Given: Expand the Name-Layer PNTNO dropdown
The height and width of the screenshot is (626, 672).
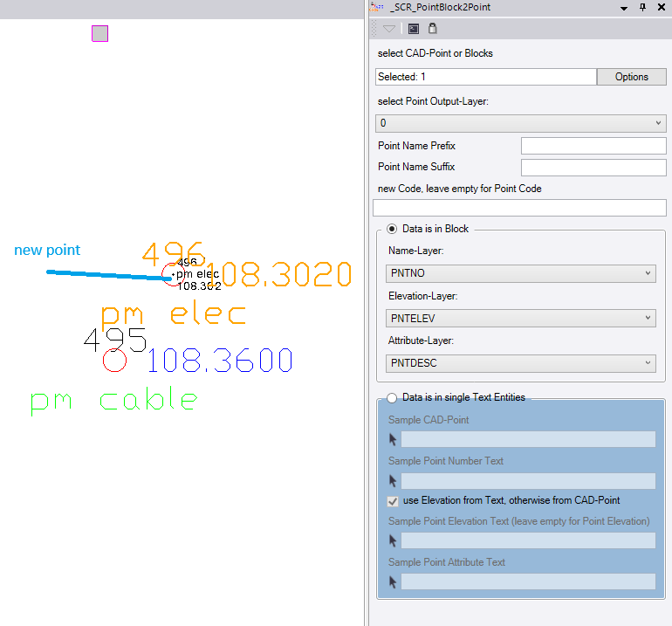Looking at the screenshot, I should [521, 273].
